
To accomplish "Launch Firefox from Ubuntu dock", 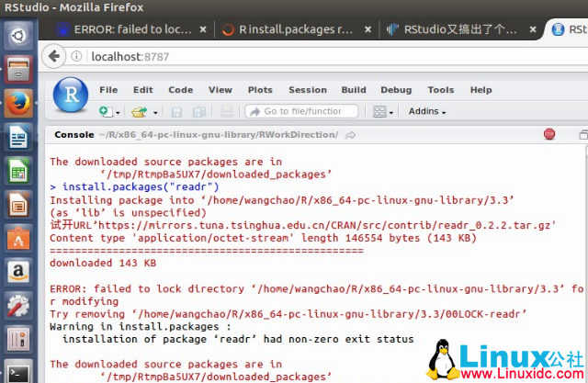I will click(x=18, y=104).
